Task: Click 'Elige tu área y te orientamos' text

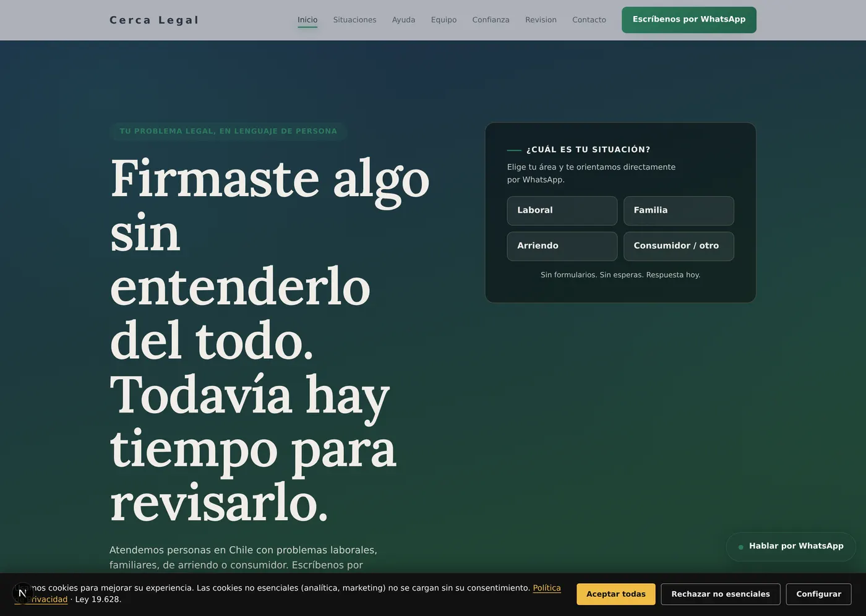Action: 591,173
